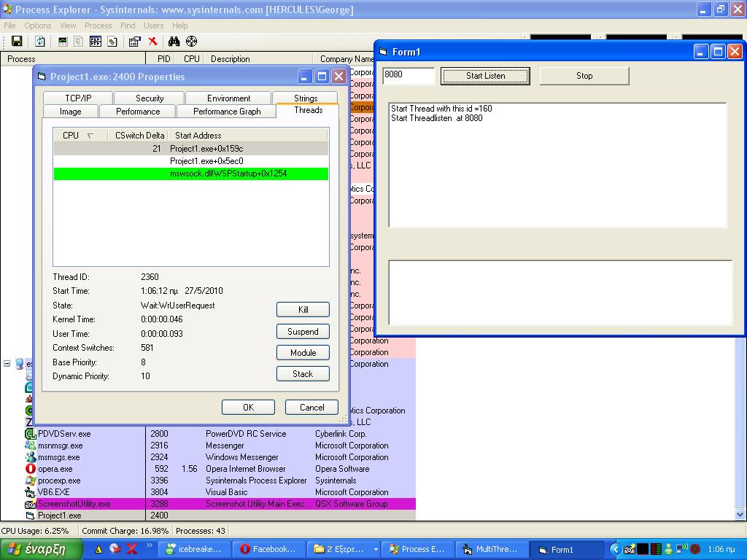Click the yellow warning icon in quick launch
The width and height of the screenshot is (747, 560).
[98, 549]
